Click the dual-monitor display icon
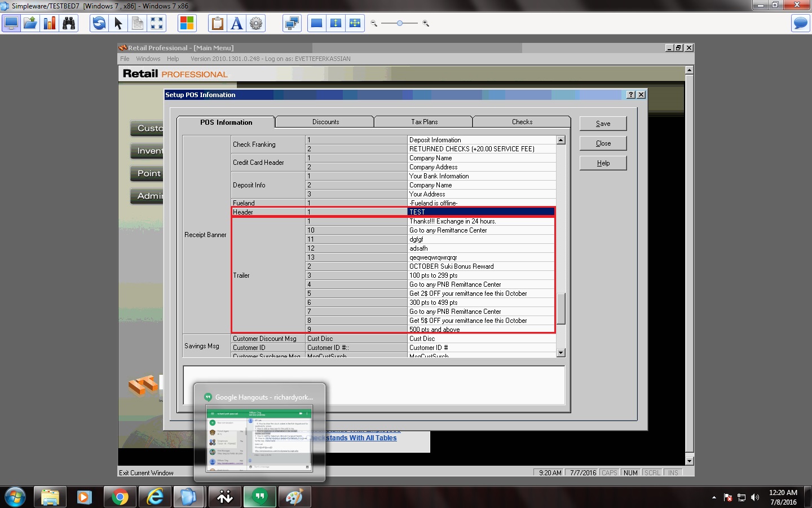 click(292, 23)
